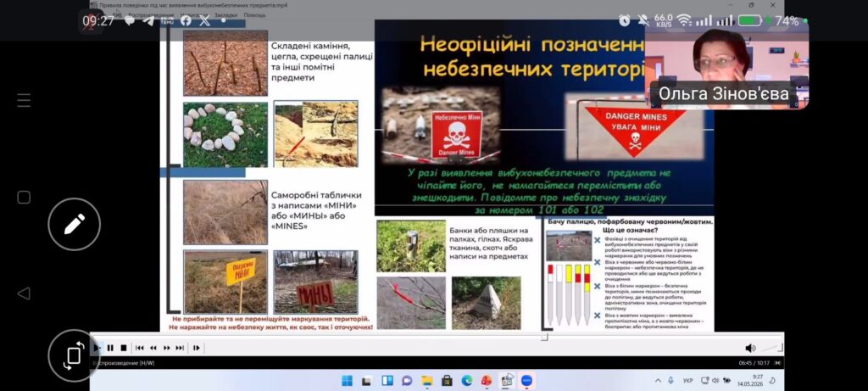Move the player seek bar handle

pos(545,337)
